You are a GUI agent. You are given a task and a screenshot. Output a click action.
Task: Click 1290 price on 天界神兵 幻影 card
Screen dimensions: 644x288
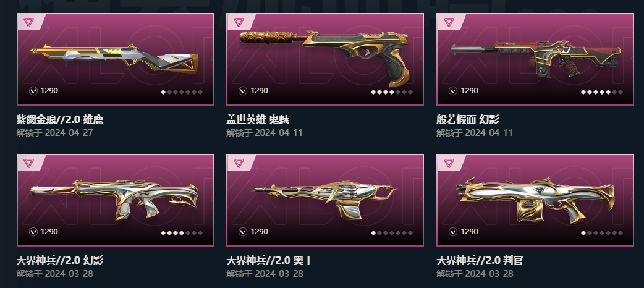(x=49, y=232)
